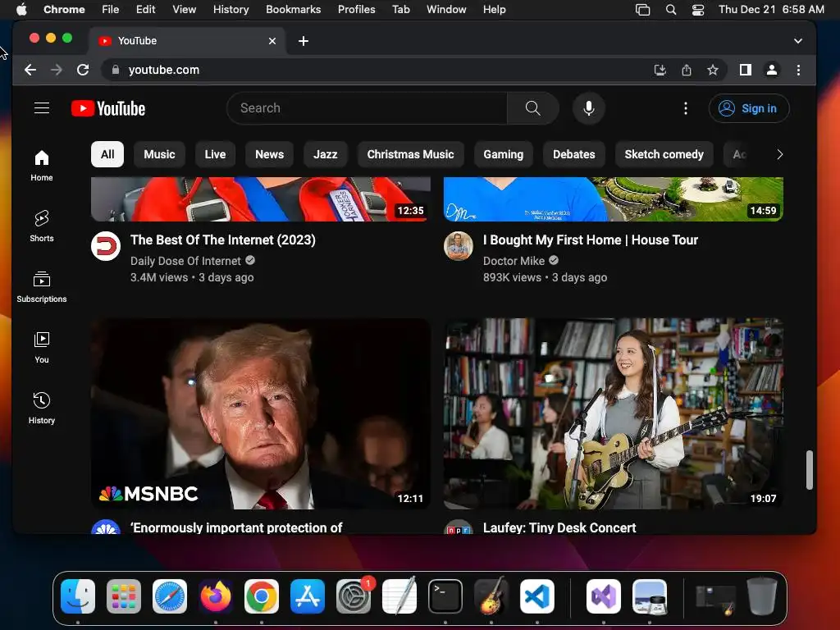This screenshot has height=630, width=840.
Task: Select the Gaming filter chip
Action: coord(503,154)
